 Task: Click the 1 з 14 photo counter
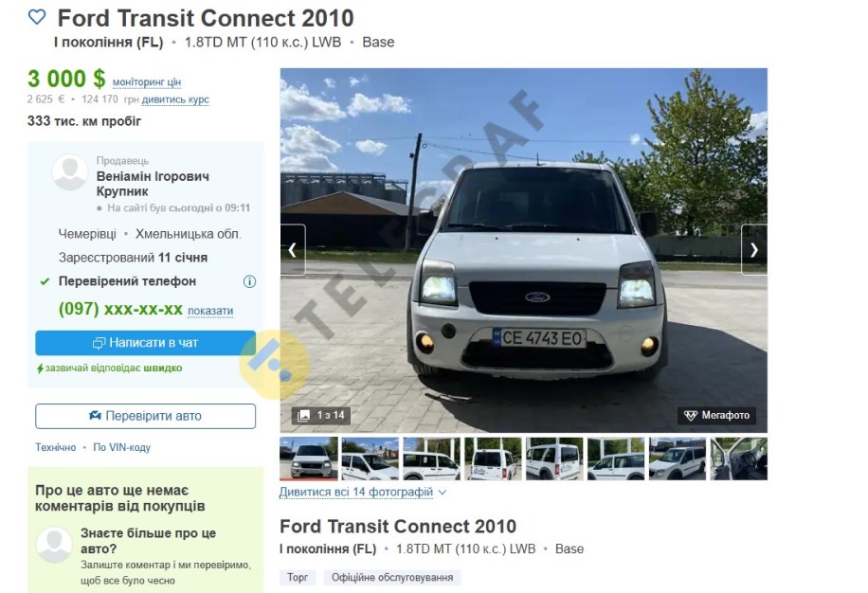pos(321,416)
